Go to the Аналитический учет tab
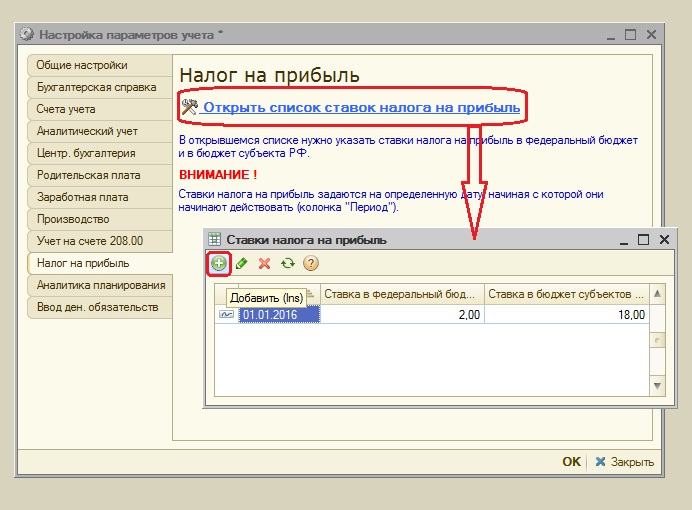This screenshot has height=510, width=692. [100, 131]
